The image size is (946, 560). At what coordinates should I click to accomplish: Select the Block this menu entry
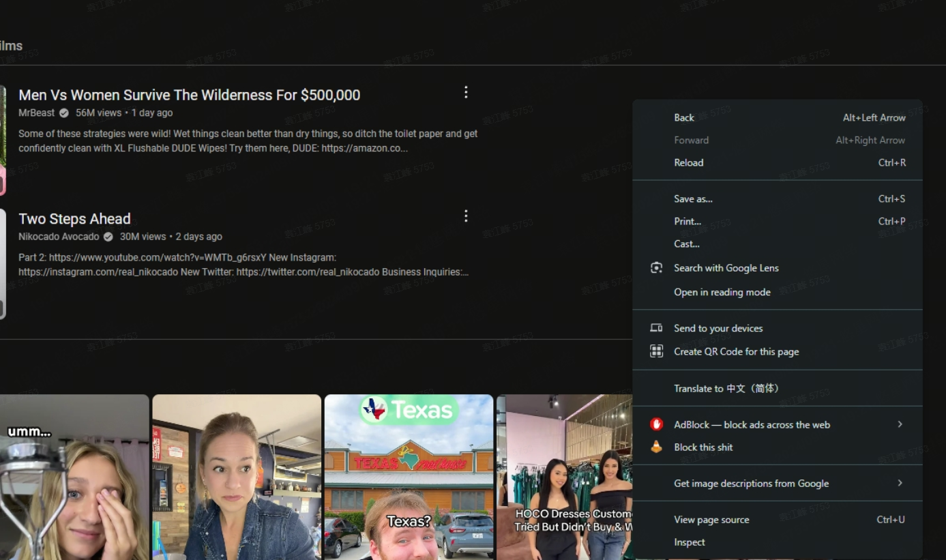[778, 447]
